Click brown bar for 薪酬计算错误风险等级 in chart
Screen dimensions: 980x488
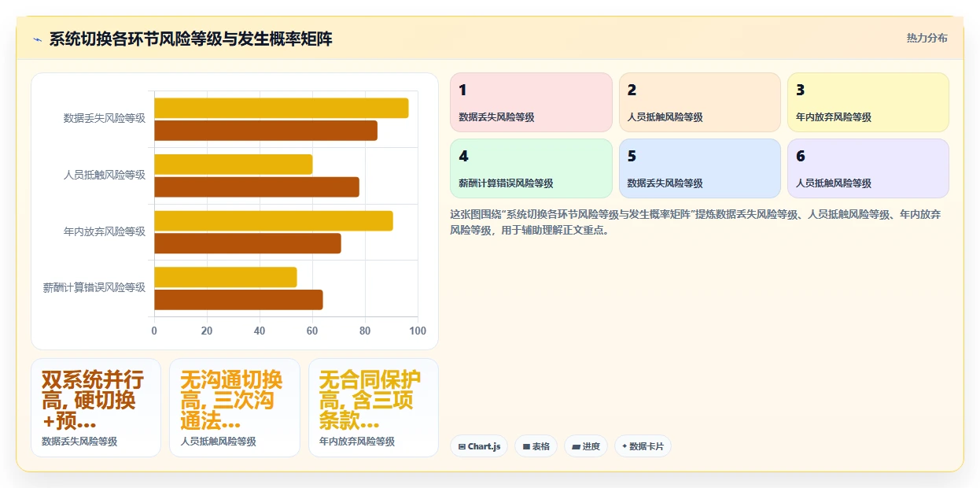tap(238, 300)
